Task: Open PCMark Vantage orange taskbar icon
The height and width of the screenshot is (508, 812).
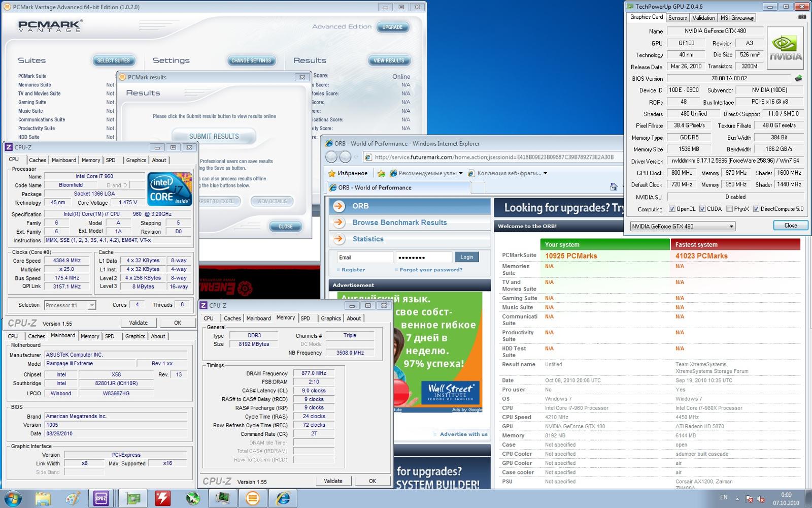Action: 252,498
